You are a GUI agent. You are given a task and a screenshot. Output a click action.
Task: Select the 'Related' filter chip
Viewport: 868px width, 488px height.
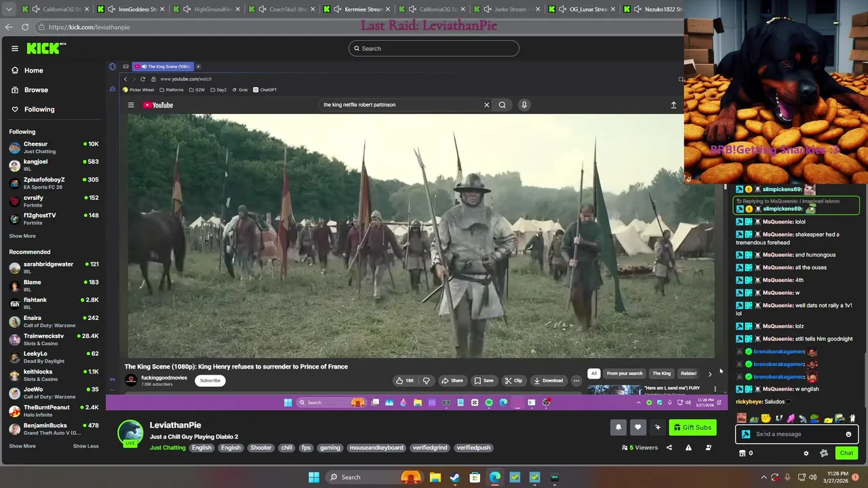pos(688,373)
